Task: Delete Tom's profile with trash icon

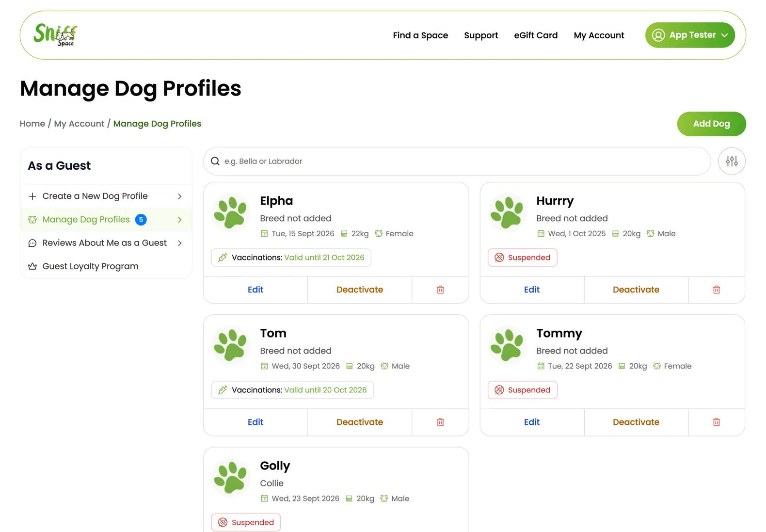Action: [x=440, y=422]
